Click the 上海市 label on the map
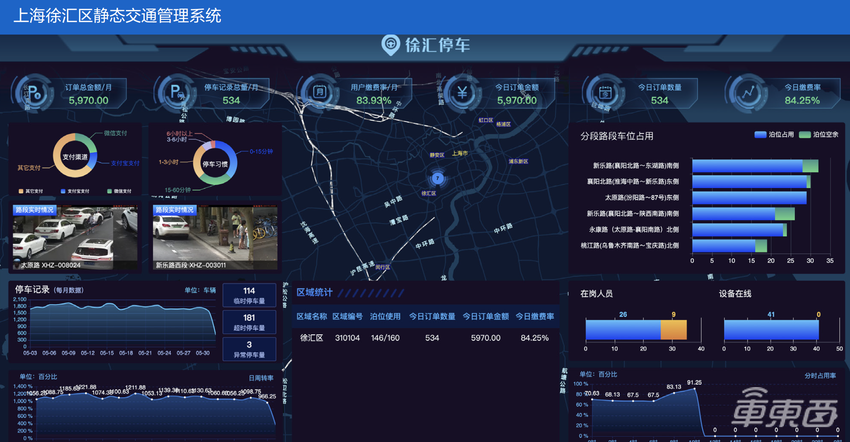This screenshot has width=850, height=442. tap(460, 153)
